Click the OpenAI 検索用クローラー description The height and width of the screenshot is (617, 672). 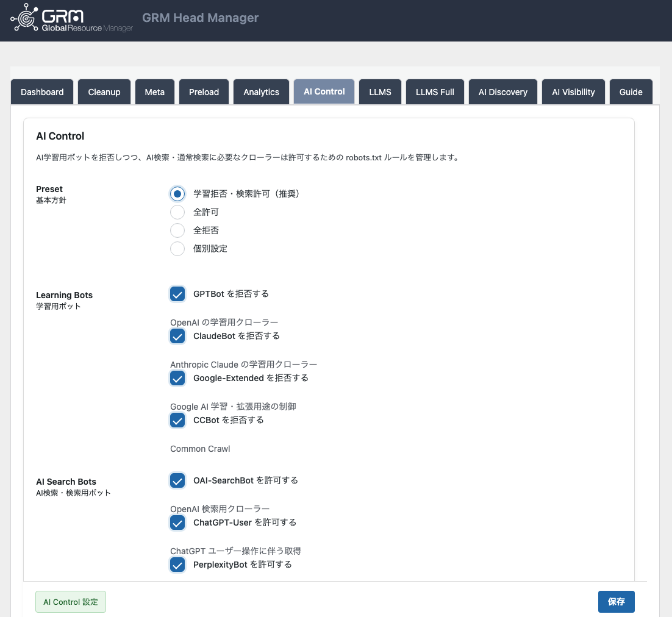tap(220, 509)
